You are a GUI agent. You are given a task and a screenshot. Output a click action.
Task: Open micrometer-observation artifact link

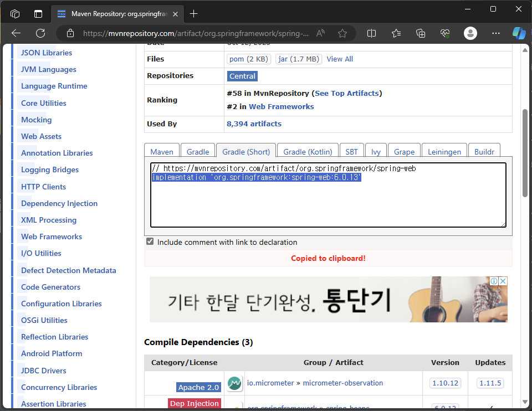[x=342, y=383]
